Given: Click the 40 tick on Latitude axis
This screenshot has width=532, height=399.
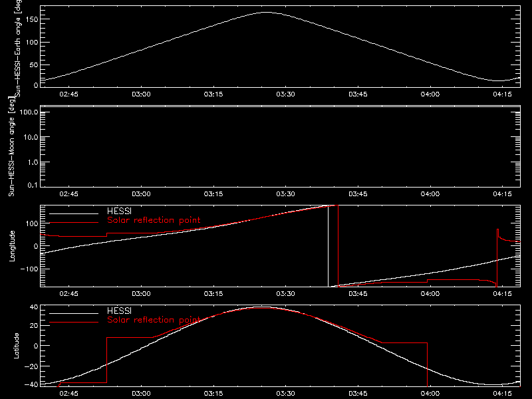Looking at the screenshot, I should tap(35, 307).
